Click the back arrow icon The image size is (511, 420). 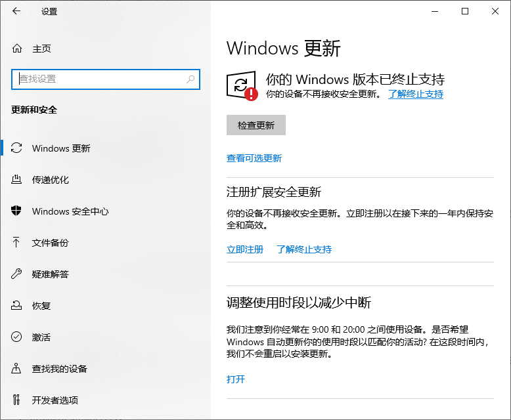click(x=16, y=11)
